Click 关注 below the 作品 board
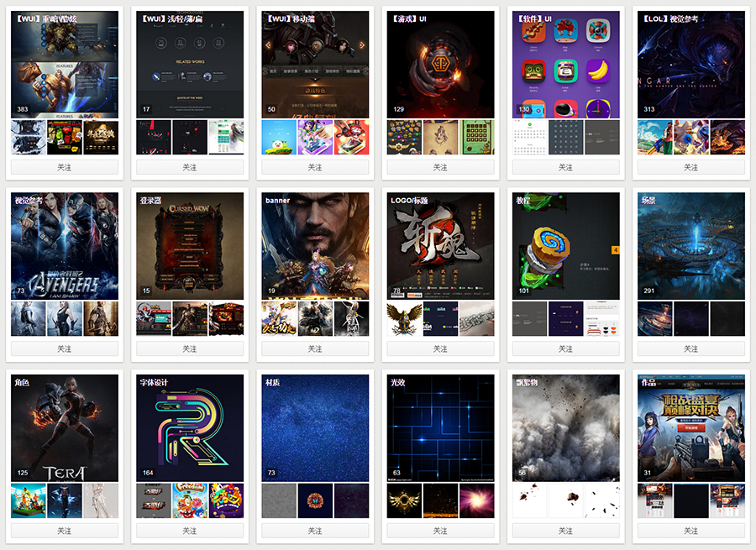 [x=691, y=531]
